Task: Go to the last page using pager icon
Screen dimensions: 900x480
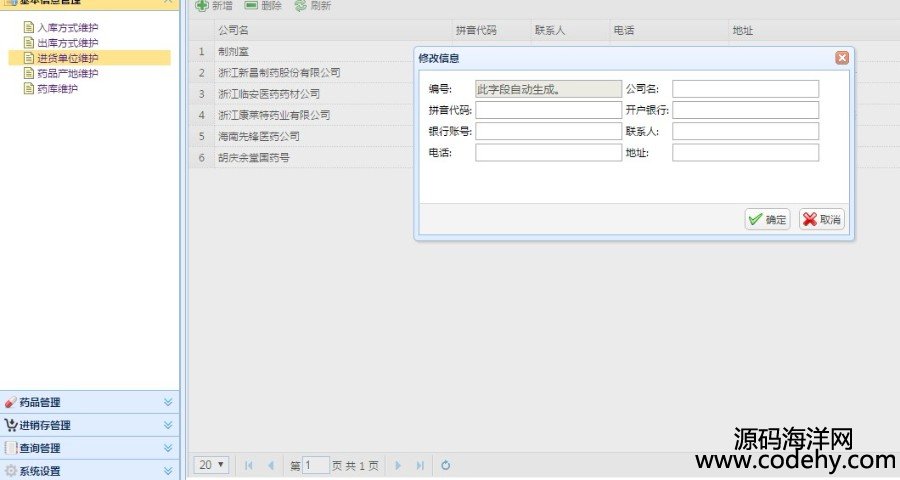Action: click(420, 465)
